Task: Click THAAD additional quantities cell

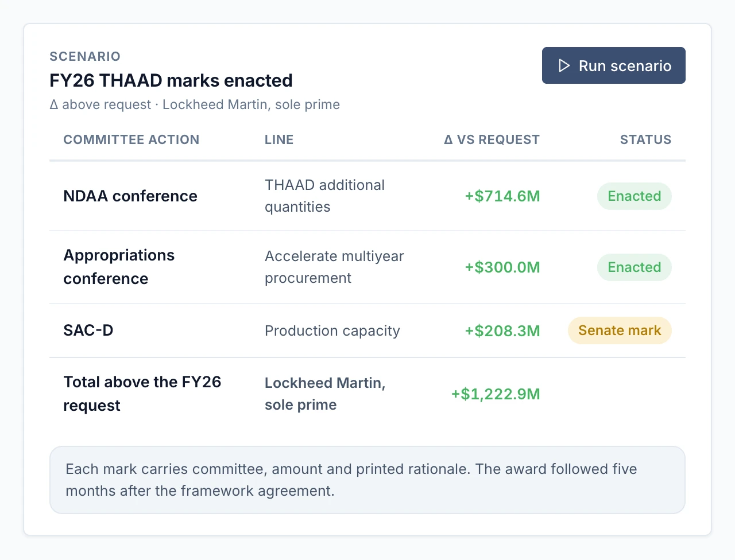Action: 324,196
